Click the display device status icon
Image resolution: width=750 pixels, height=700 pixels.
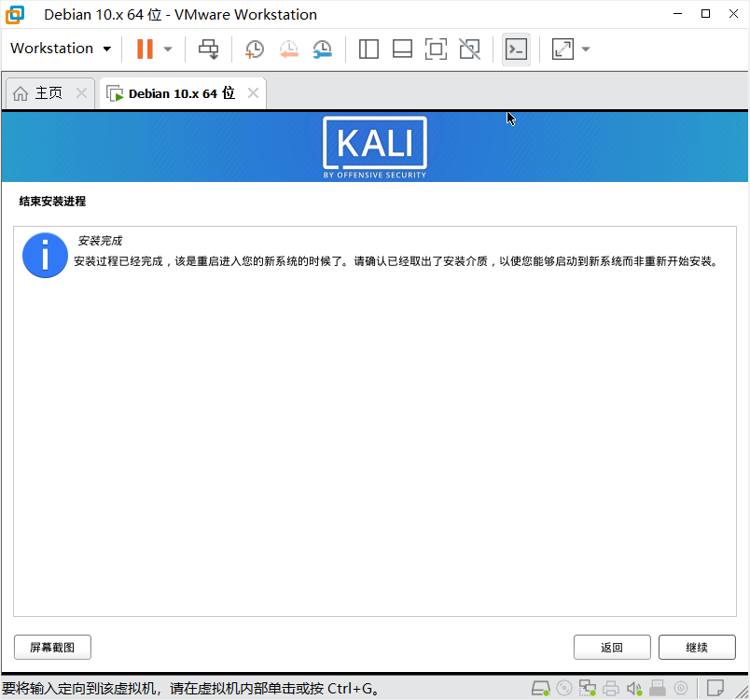tap(681, 689)
